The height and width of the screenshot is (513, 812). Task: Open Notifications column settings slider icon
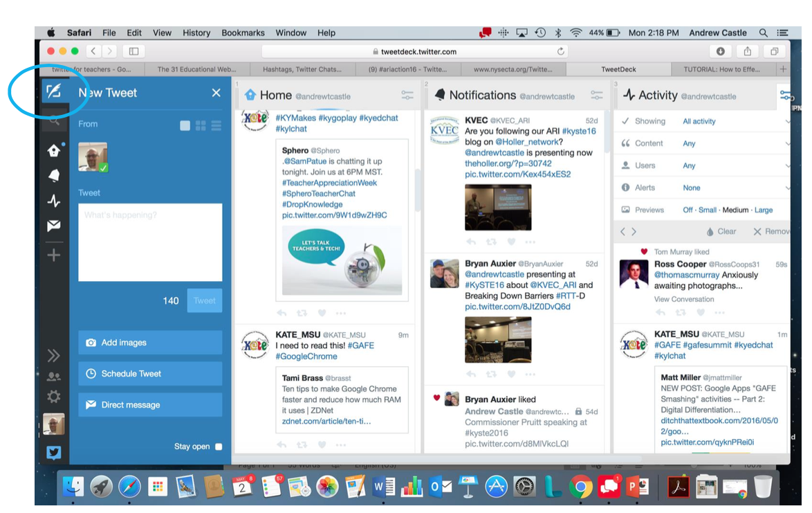click(597, 96)
